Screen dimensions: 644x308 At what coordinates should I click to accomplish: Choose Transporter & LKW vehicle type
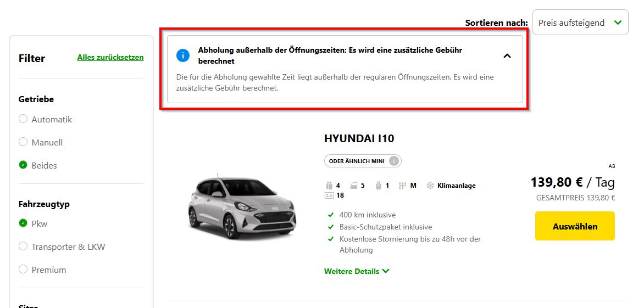(x=62, y=247)
